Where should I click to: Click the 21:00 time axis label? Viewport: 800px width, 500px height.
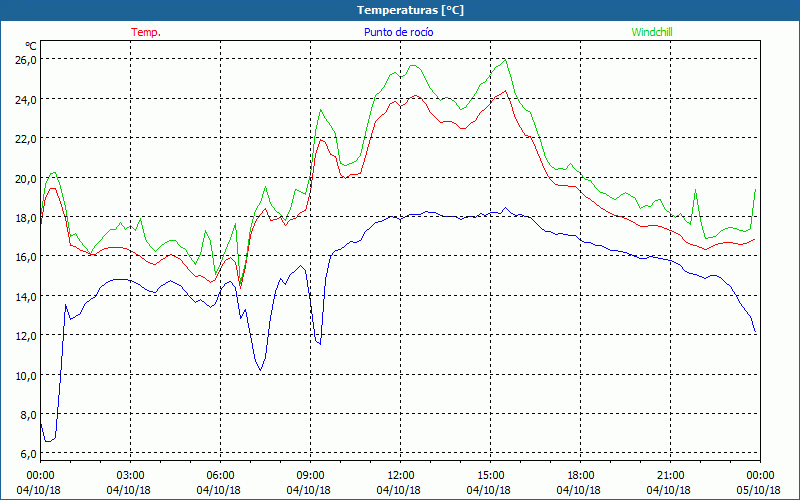click(670, 476)
